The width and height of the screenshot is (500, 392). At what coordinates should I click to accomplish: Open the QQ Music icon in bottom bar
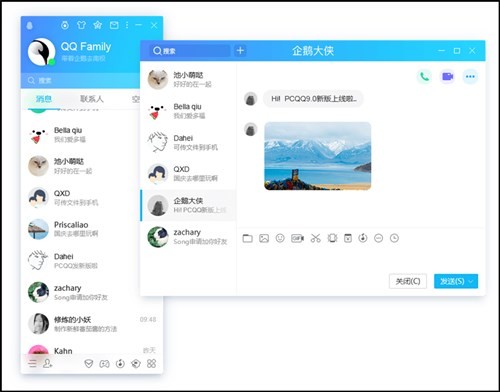(x=120, y=364)
